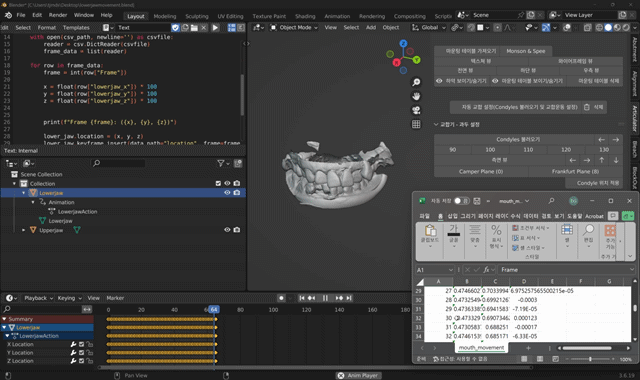Open a text file with folder icon
This screenshot has height=380, width=640.
194,28
